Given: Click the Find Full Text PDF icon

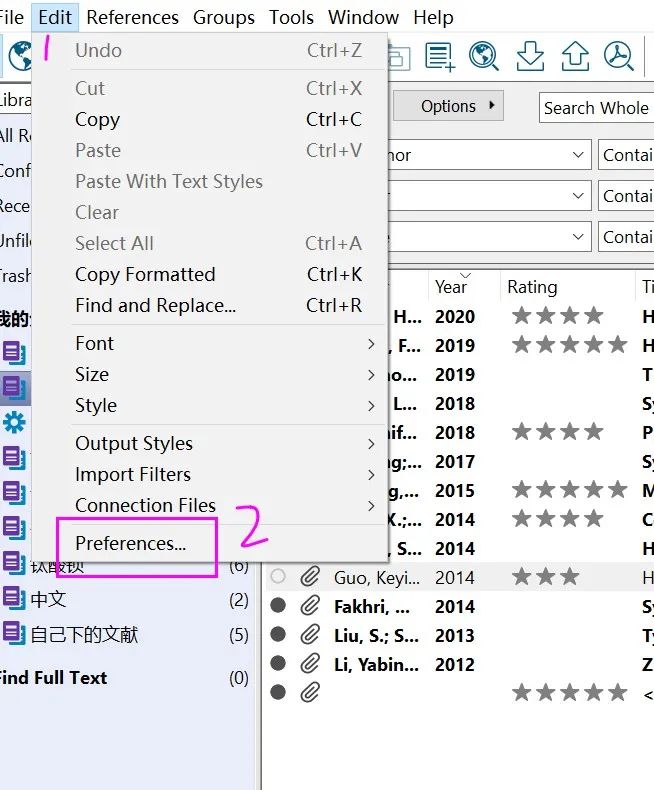Looking at the screenshot, I should coord(619,56).
